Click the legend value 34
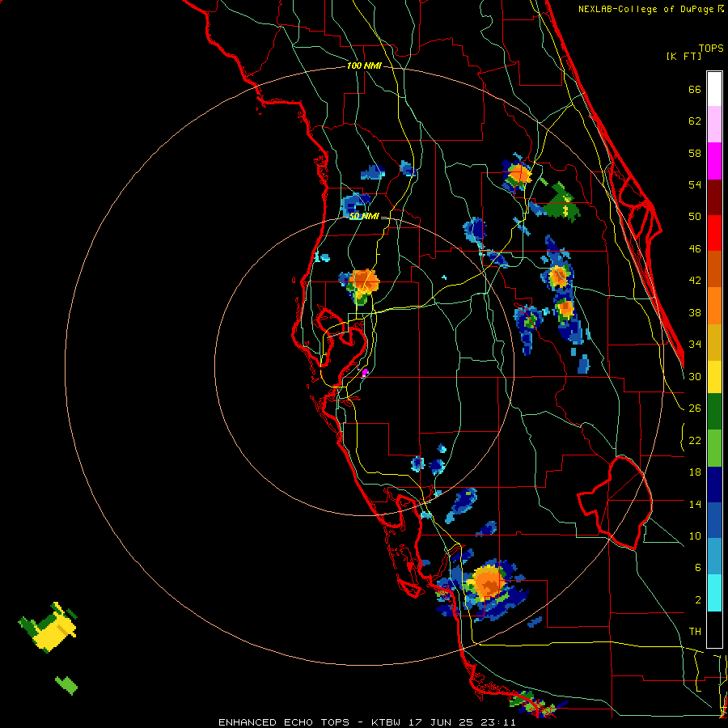 point(695,344)
